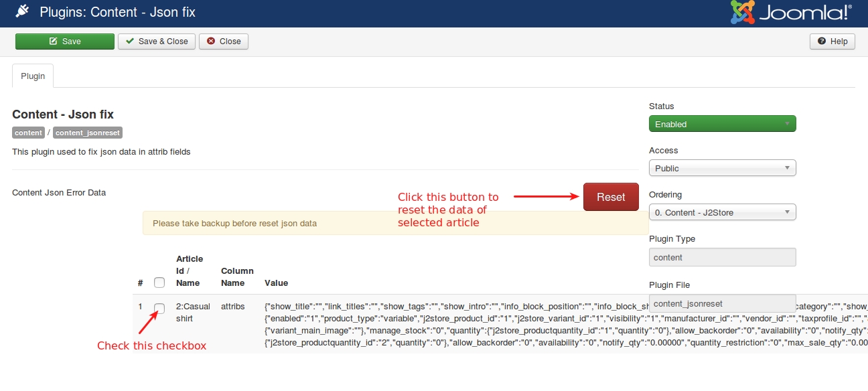
Task: Switch to the Plugin tab
Action: [x=33, y=76]
